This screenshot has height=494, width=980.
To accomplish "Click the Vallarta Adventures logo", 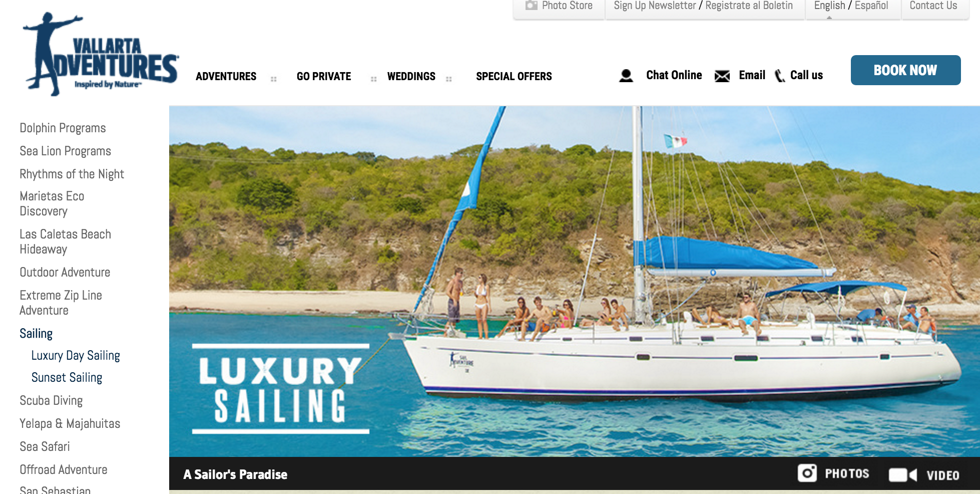I will pos(101,54).
